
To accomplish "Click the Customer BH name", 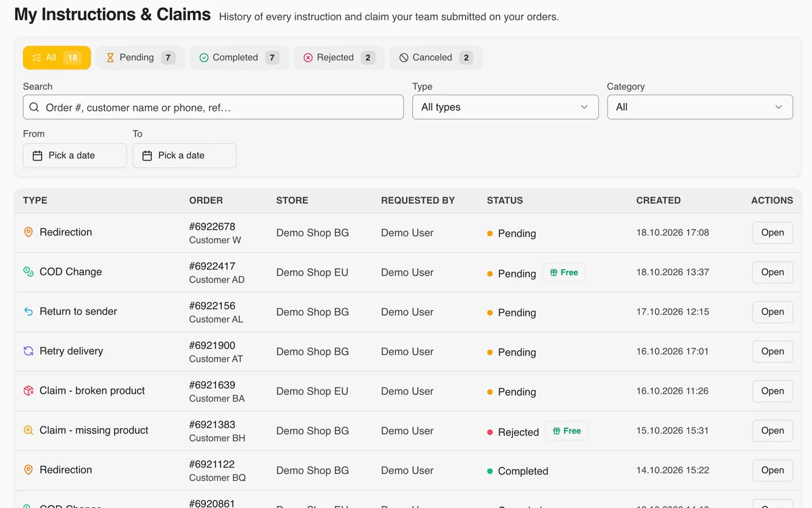I will point(217,438).
